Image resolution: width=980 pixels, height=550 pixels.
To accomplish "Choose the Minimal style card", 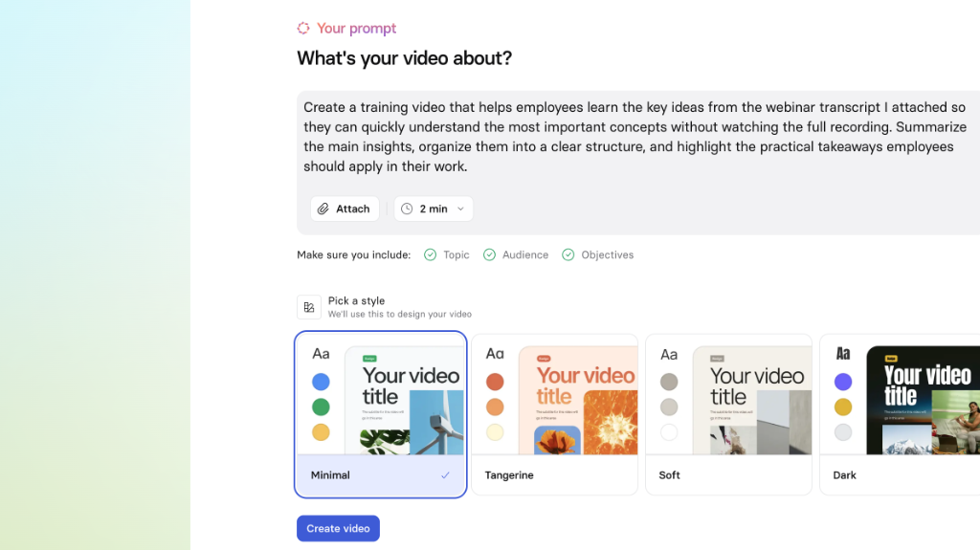I will (x=381, y=414).
